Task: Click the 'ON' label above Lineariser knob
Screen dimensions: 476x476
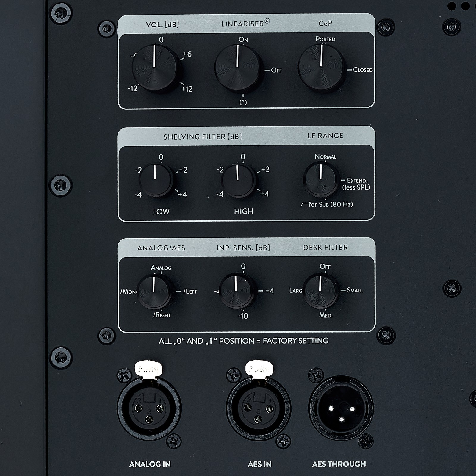Action: point(243,40)
